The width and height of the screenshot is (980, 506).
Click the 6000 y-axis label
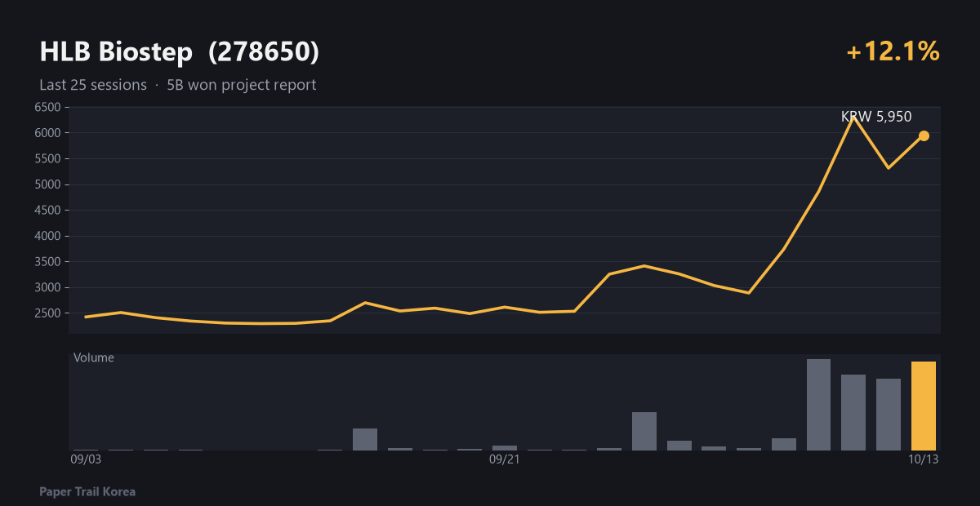click(x=48, y=133)
